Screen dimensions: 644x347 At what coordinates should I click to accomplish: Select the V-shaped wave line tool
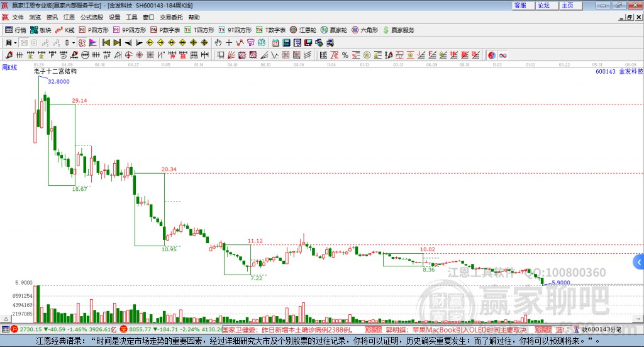coord(275,55)
